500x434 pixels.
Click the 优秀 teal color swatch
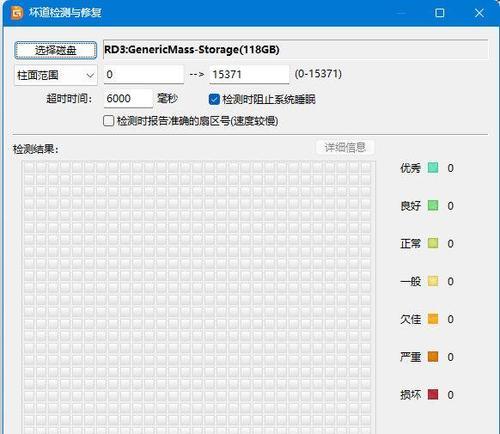[x=433, y=168]
